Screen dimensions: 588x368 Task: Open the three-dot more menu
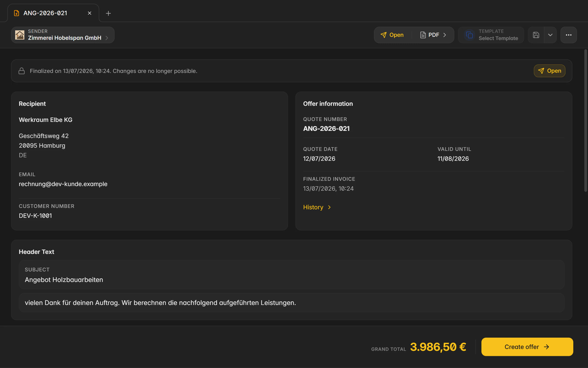click(x=568, y=35)
